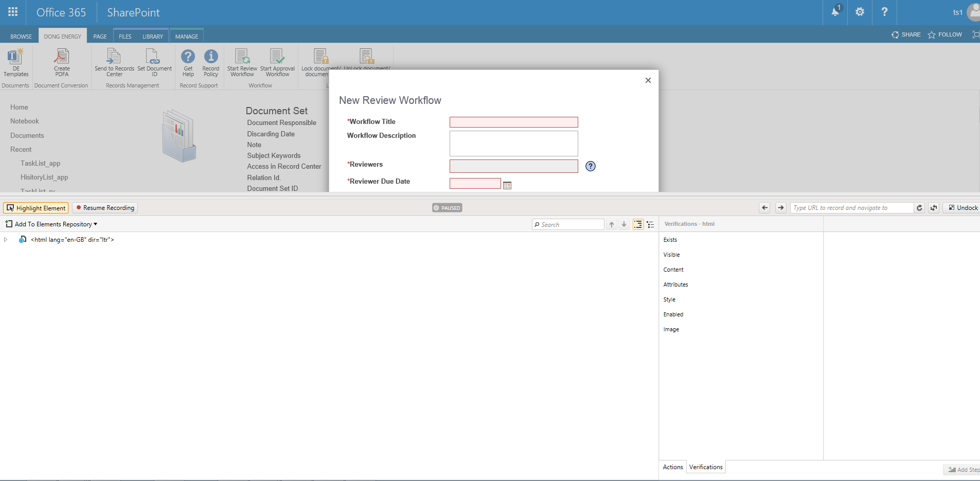
Task: Switch to the Verifications tab
Action: point(706,467)
